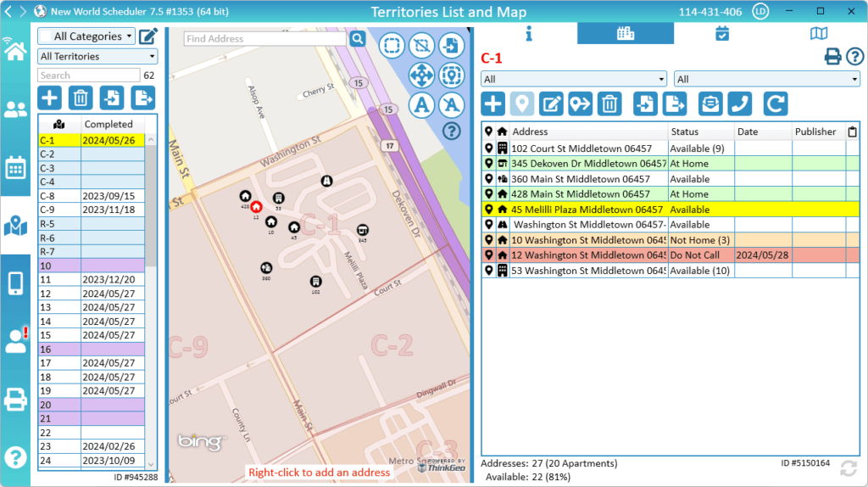The width and height of the screenshot is (868, 487).
Task: Click the pan map four-arrows icon
Action: coord(422,75)
